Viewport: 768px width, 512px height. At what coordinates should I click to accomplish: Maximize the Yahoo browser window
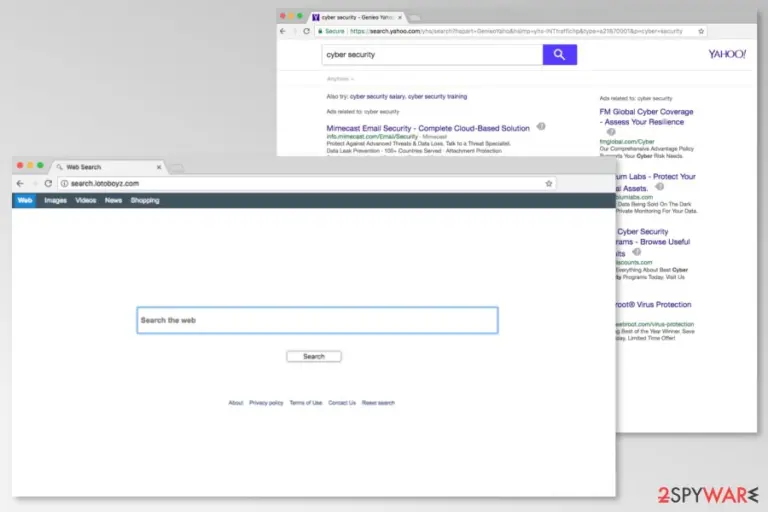[300, 16]
